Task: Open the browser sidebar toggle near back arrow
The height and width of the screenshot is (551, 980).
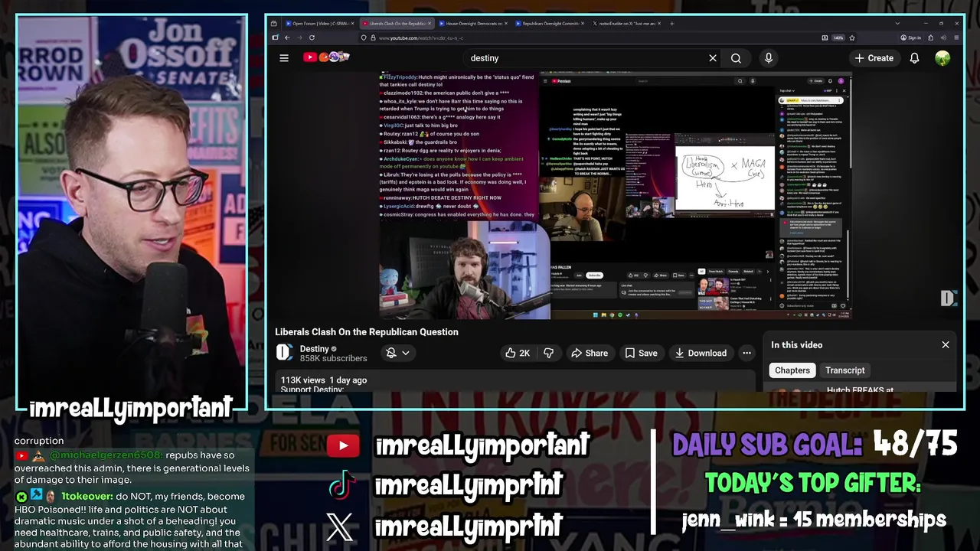Action: pos(275,37)
